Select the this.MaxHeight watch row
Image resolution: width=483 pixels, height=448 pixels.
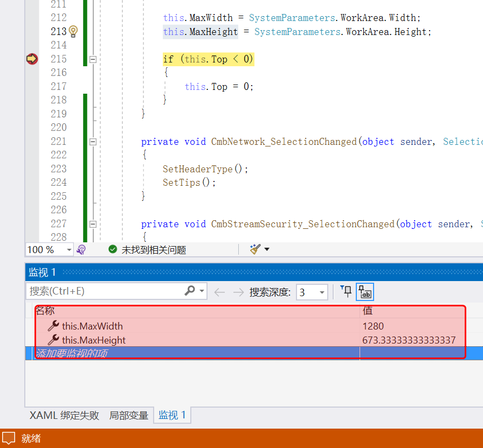[94, 340]
